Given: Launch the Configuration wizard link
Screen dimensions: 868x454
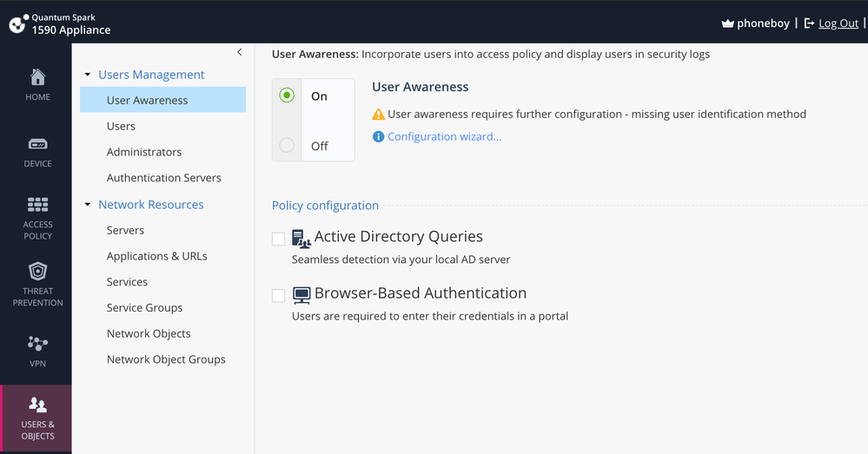Looking at the screenshot, I should (x=445, y=136).
